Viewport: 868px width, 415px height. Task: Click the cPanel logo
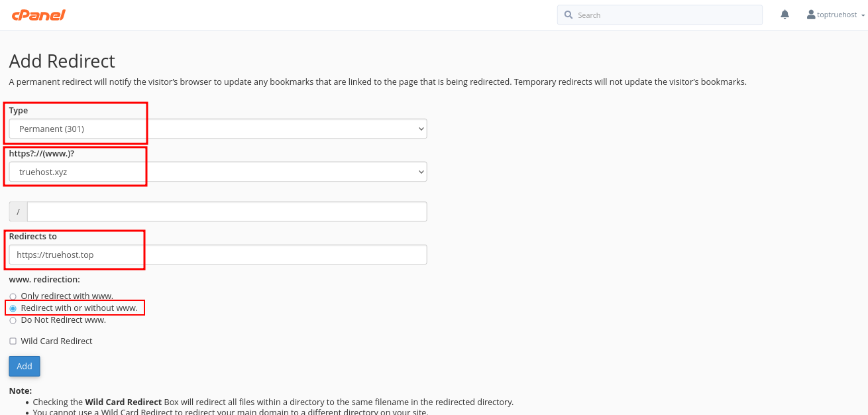(38, 15)
